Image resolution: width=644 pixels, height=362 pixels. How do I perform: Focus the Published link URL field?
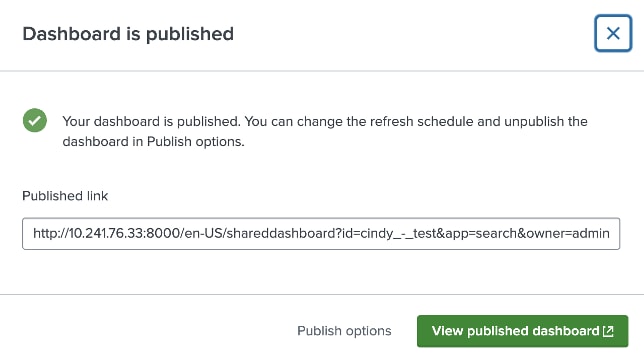[321, 234]
